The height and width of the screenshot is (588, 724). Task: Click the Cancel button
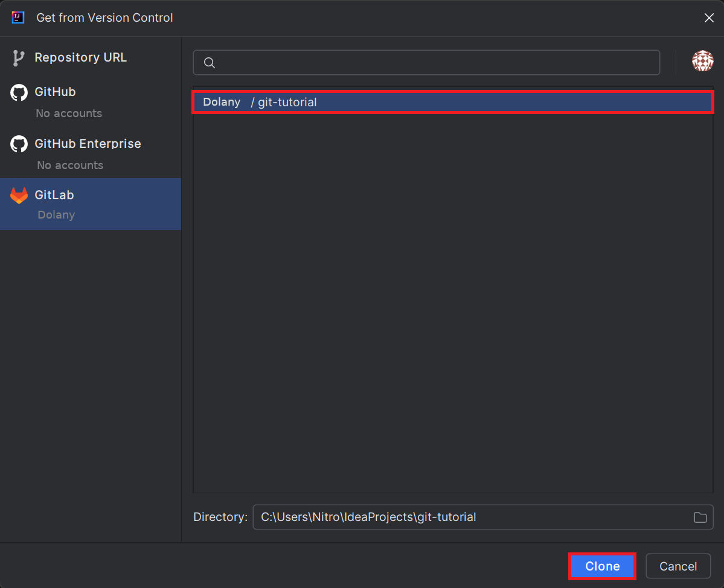678,566
